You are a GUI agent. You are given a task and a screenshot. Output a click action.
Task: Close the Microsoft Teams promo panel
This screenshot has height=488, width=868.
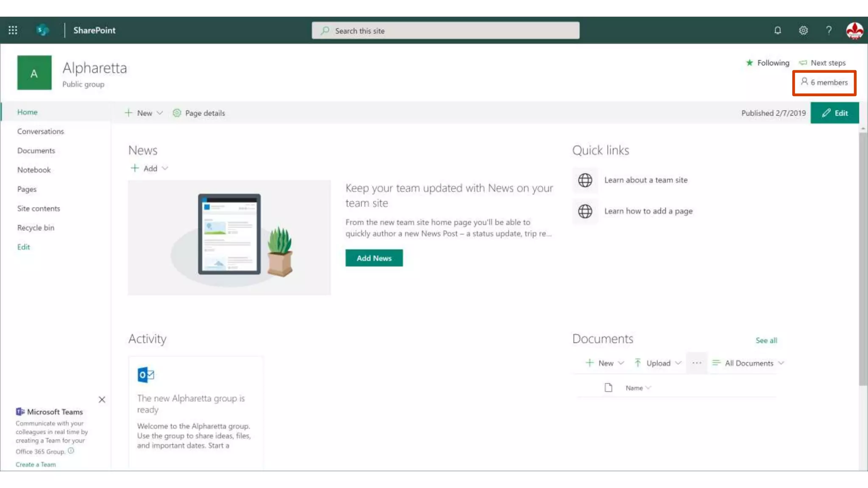pyautogui.click(x=102, y=399)
